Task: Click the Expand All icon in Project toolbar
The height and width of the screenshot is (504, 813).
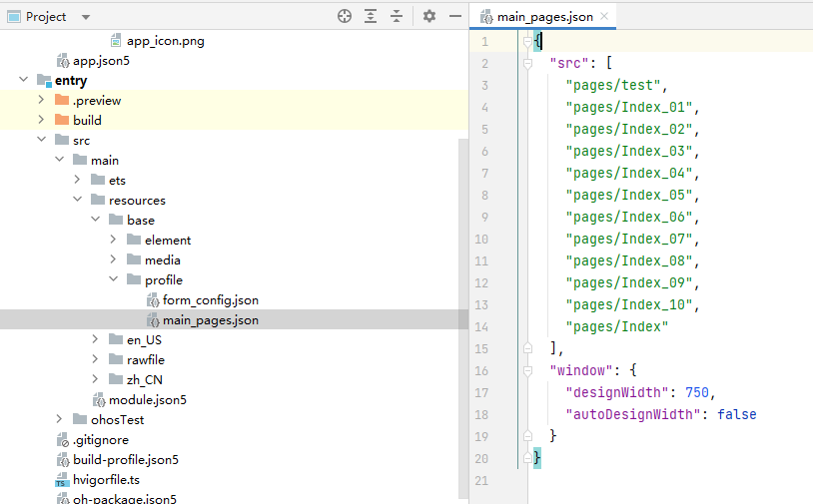Action: click(x=371, y=17)
